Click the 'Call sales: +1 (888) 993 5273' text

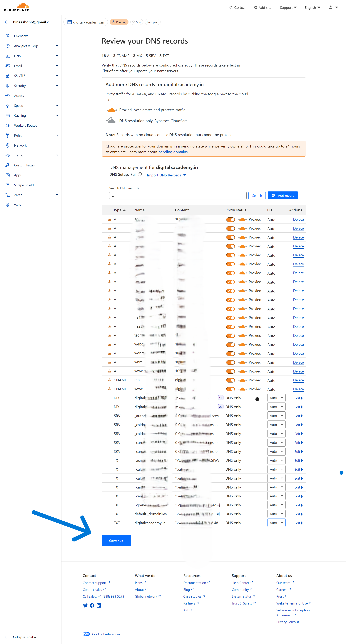click(103, 596)
